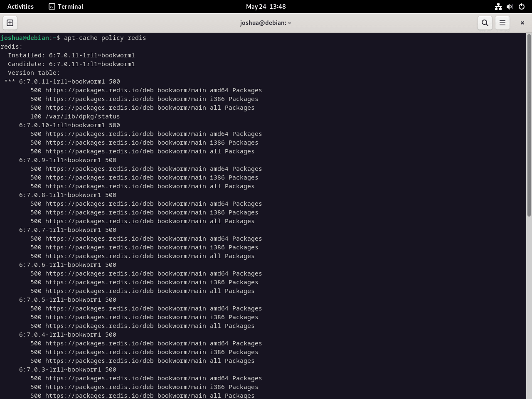The image size is (532, 399).
Task: Click the /var/lib/dpkg/status path
Action: (x=81, y=116)
